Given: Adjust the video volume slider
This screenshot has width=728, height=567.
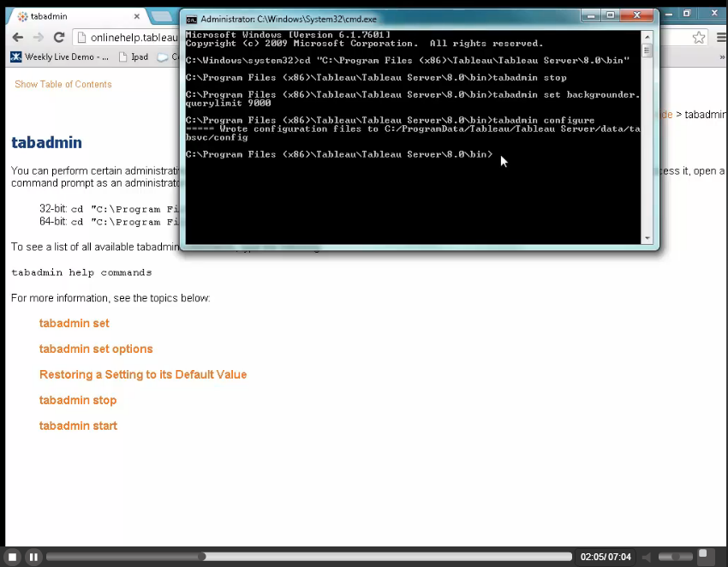Looking at the screenshot, I should coord(676,557).
